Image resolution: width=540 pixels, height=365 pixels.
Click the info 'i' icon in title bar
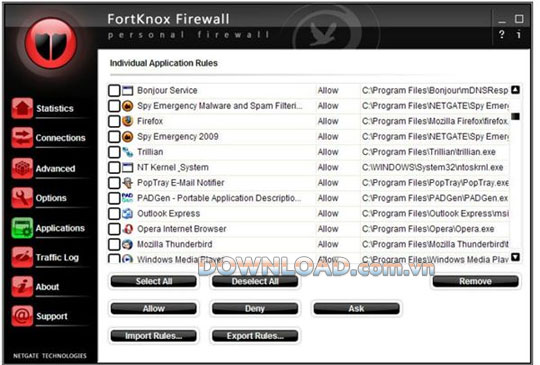(x=518, y=34)
